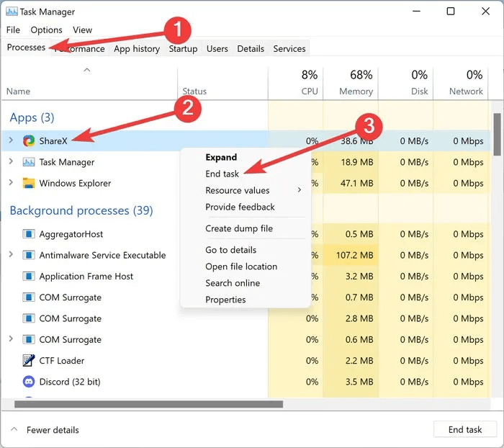
Task: Choose Open file location option
Action: tap(241, 266)
